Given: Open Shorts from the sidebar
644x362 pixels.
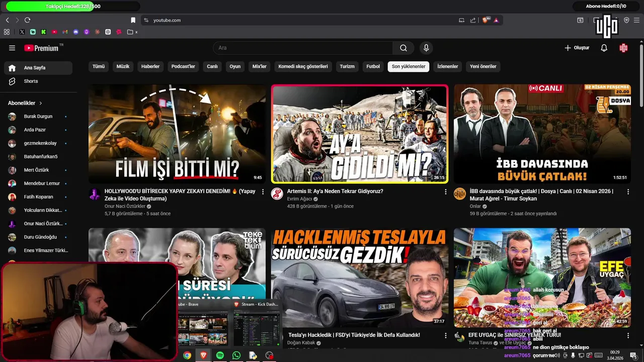Looking at the screenshot, I should click(x=38, y=81).
